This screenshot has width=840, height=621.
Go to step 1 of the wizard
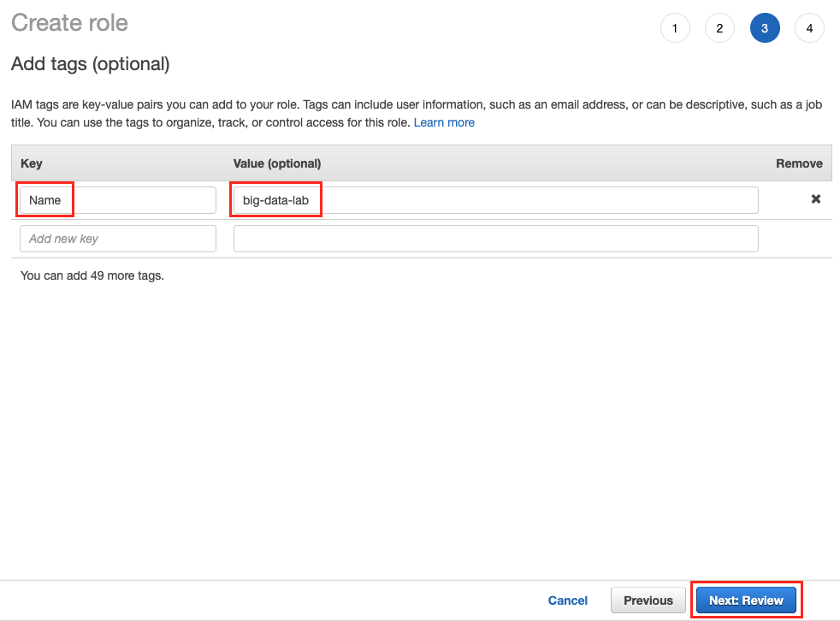coord(675,28)
